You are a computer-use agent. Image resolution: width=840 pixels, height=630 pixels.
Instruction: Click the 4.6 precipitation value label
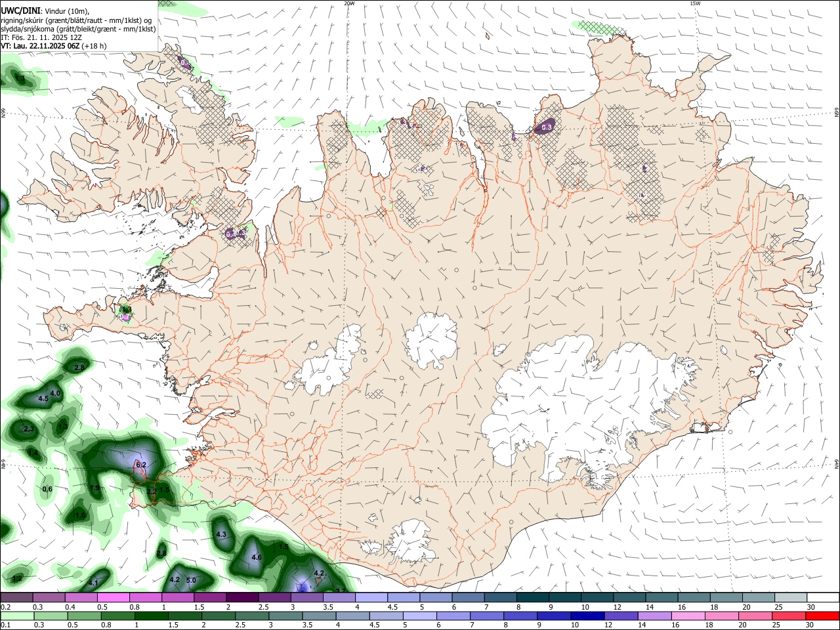click(x=257, y=557)
